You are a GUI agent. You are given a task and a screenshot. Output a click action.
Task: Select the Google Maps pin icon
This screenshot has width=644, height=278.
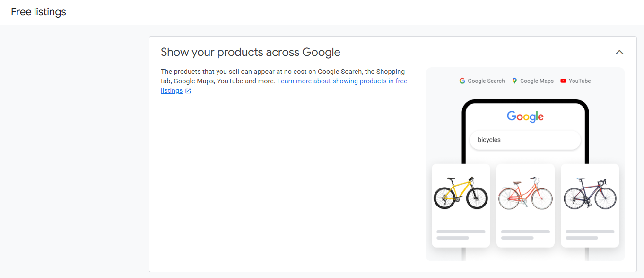[514, 81]
